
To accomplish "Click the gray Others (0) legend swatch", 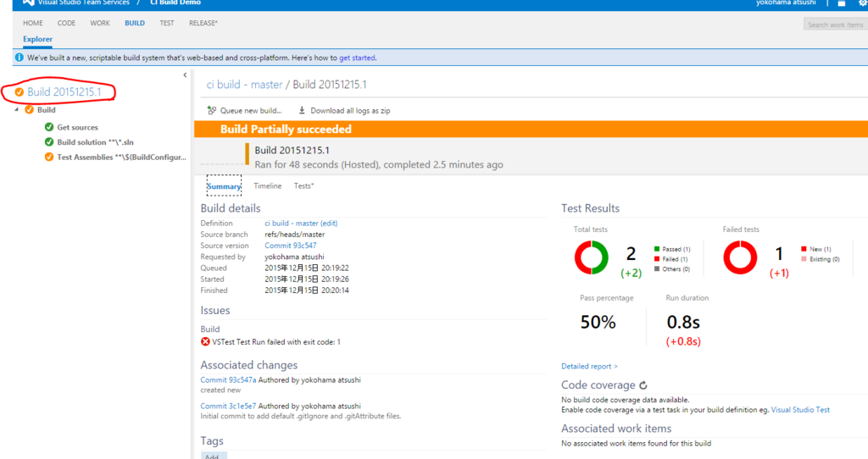I will (657, 268).
